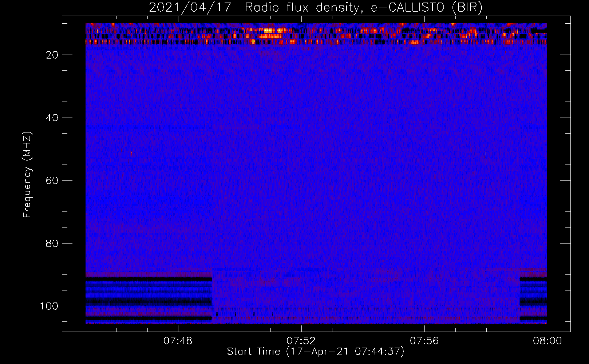Click the 08:00 time tick label
The image size is (589, 364).
(x=548, y=341)
